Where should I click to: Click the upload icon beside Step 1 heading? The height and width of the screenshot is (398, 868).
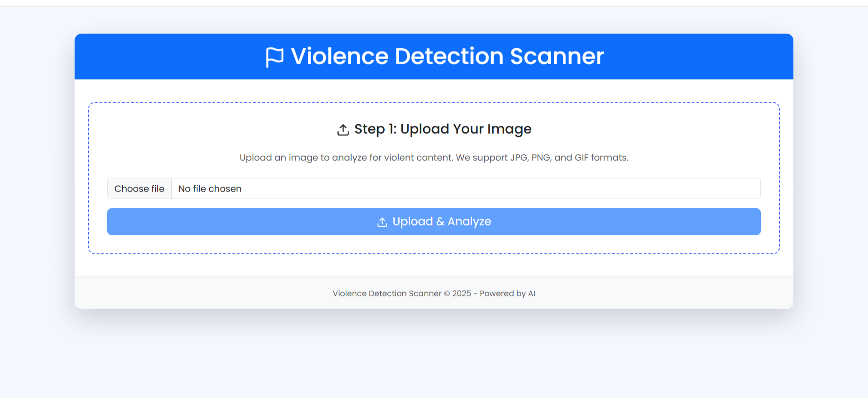tap(343, 130)
